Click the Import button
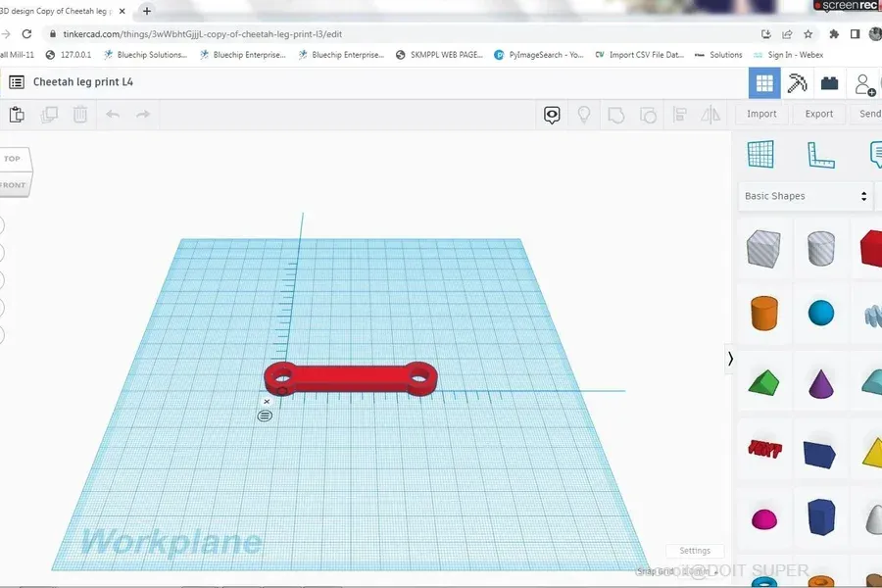Image resolution: width=882 pixels, height=588 pixels. pos(761,114)
